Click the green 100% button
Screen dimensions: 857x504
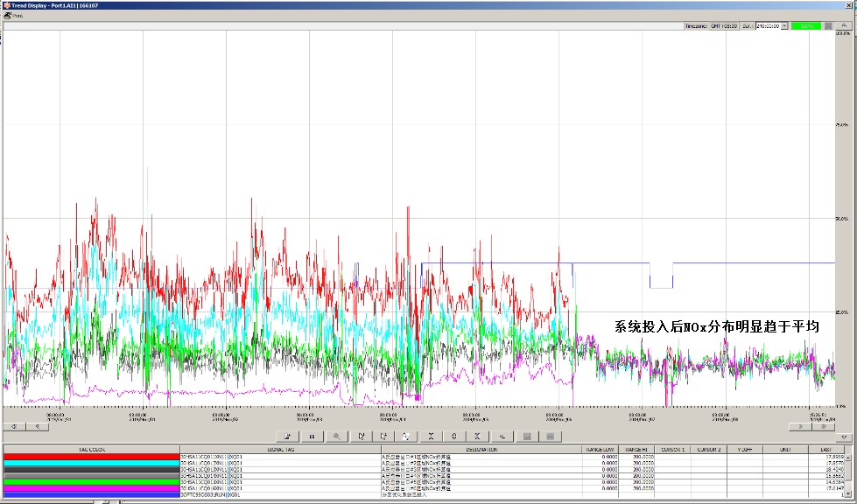pos(806,25)
